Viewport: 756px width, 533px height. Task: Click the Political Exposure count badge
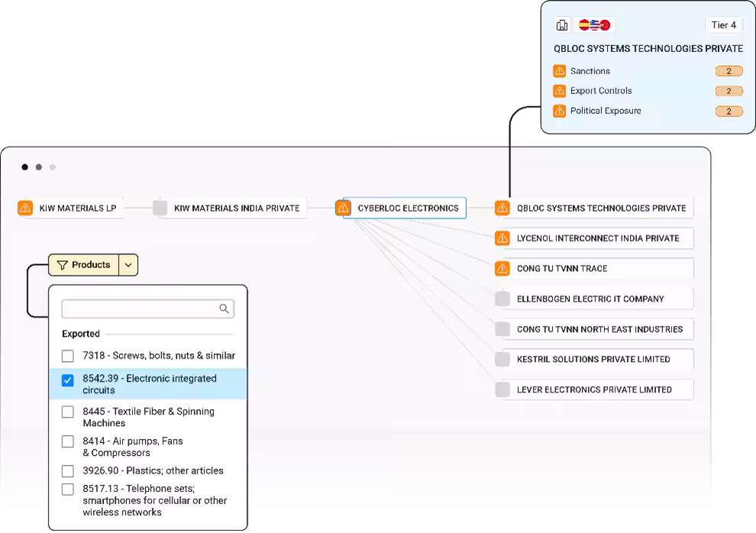(x=729, y=111)
